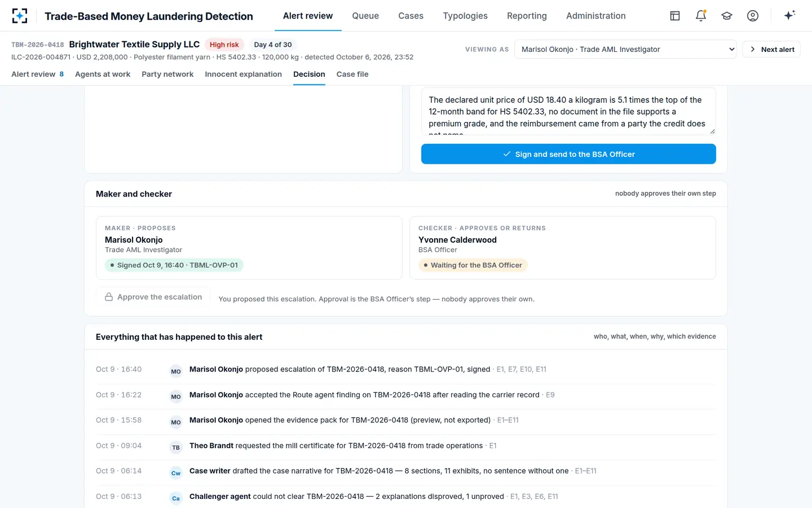Select the Decision sub-tab

[x=309, y=74]
